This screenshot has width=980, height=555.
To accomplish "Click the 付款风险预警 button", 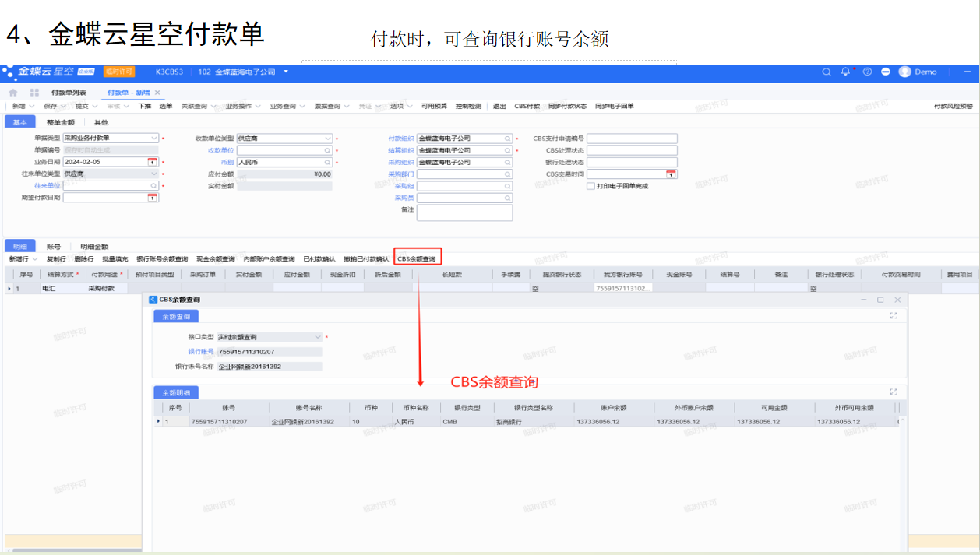I will point(953,107).
